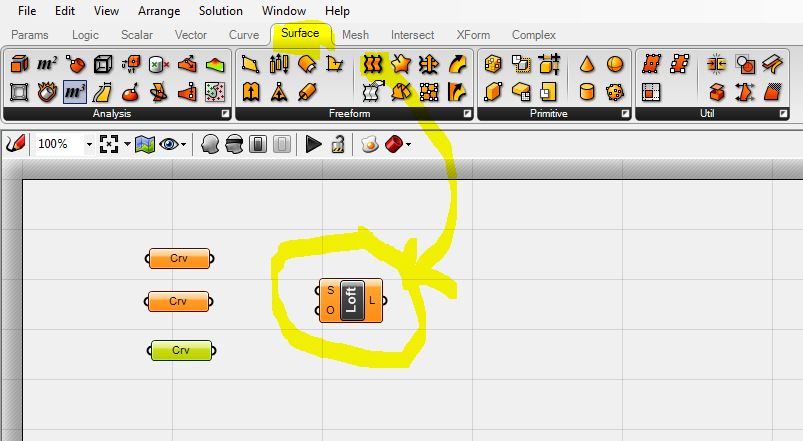Activate the Sketch pencil tool

(x=15, y=144)
